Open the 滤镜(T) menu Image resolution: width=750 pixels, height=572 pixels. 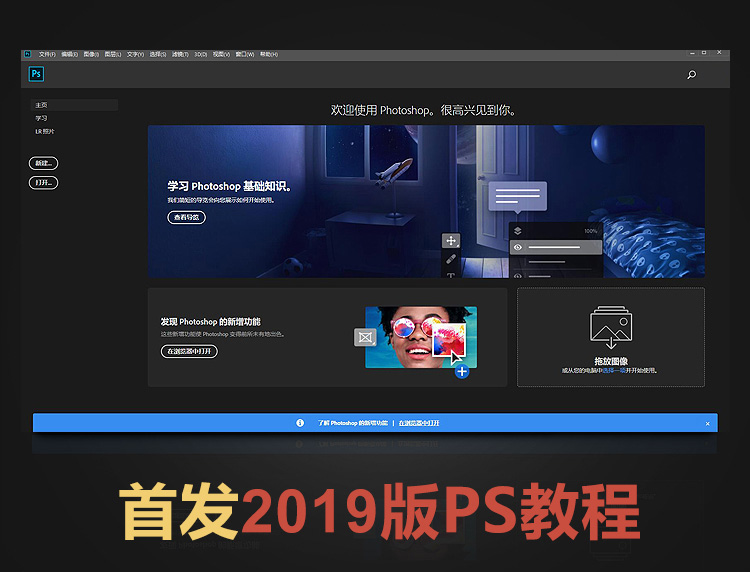(180, 55)
